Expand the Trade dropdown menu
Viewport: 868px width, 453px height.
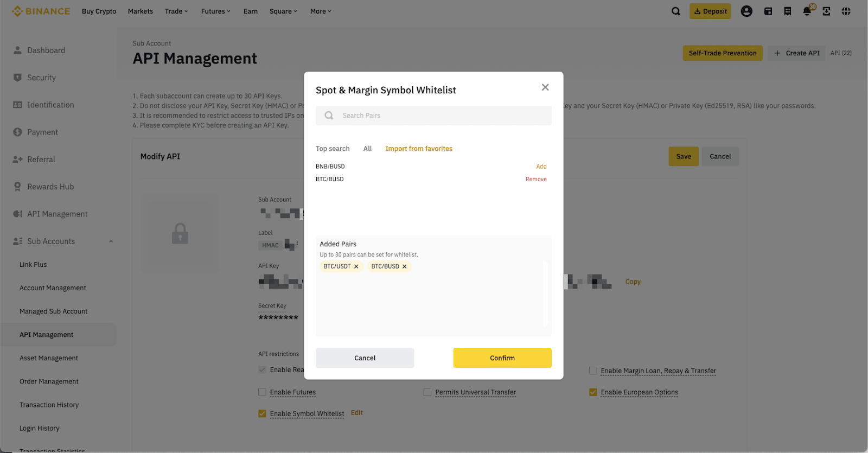(176, 11)
